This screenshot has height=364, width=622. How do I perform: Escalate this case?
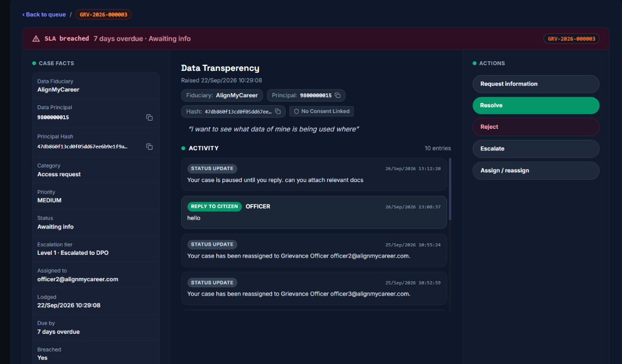(536, 148)
